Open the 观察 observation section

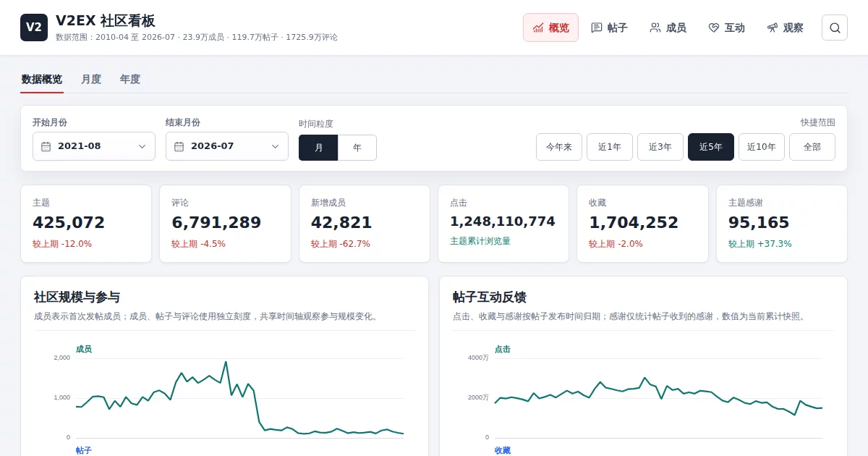(x=785, y=28)
